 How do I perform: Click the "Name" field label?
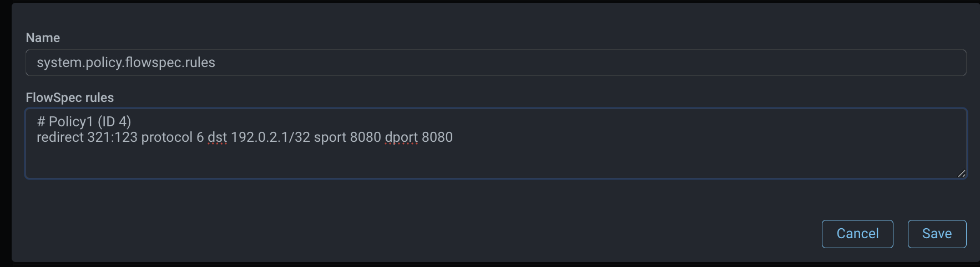click(43, 38)
